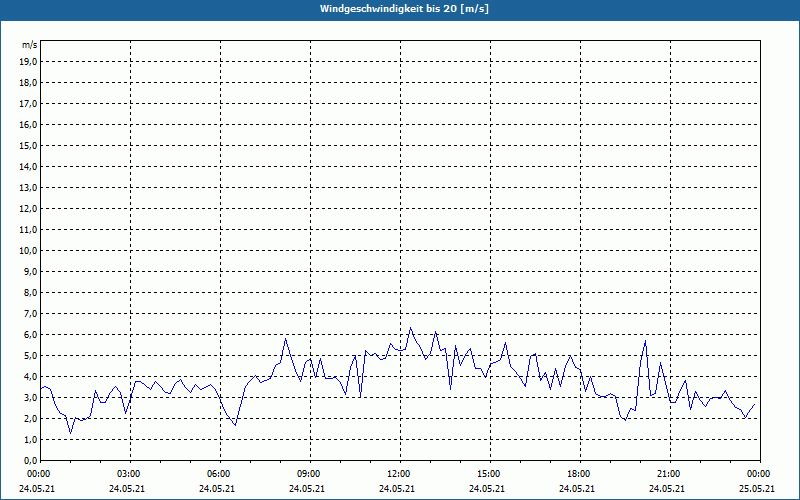800x500 pixels.
Task: Select the '10,0' y-axis label
Action: [29, 251]
